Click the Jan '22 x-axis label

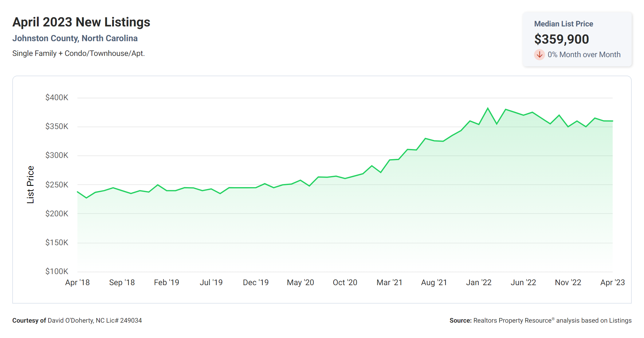pos(479,283)
